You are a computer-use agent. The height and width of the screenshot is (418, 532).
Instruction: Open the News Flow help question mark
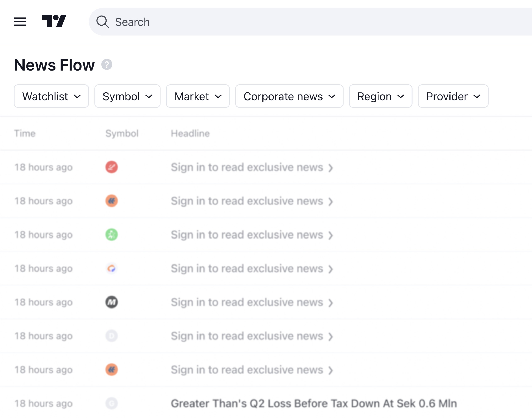pyautogui.click(x=107, y=65)
